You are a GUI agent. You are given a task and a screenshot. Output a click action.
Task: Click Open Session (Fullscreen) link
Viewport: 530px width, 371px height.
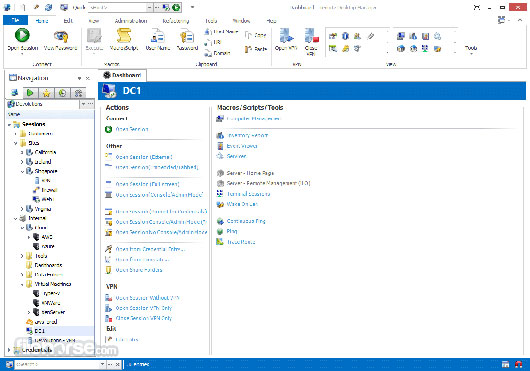pyautogui.click(x=147, y=184)
